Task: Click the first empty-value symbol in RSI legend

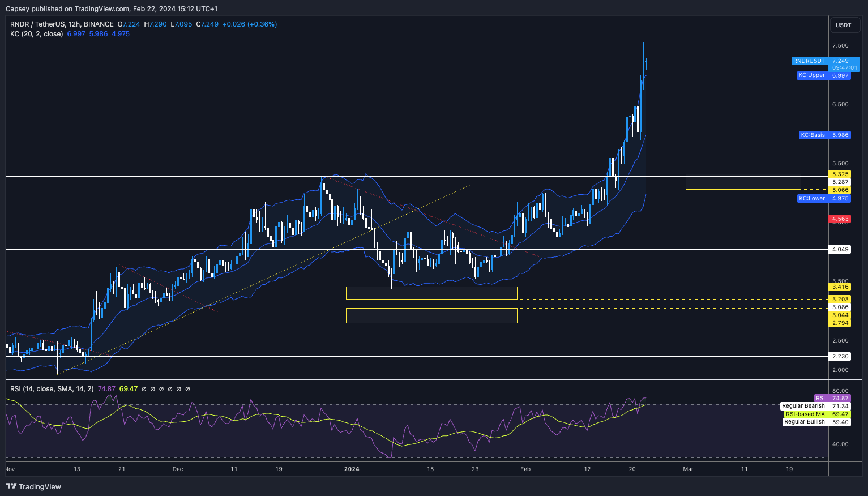Action: tap(144, 389)
